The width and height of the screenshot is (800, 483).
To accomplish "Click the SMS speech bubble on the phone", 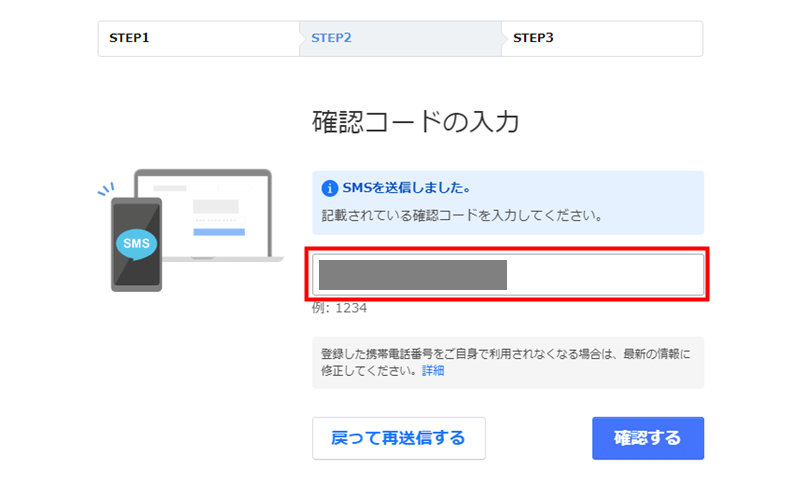I will point(136,244).
